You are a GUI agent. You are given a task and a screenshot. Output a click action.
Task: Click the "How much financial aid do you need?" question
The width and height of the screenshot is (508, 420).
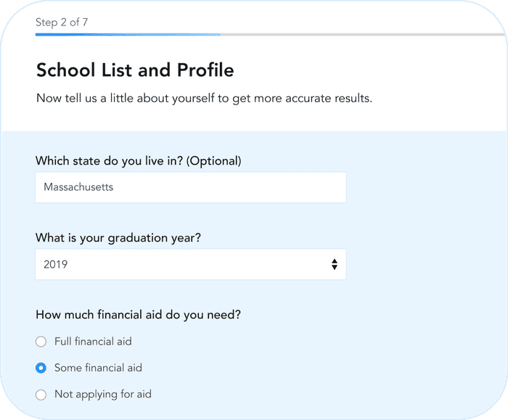(x=138, y=315)
